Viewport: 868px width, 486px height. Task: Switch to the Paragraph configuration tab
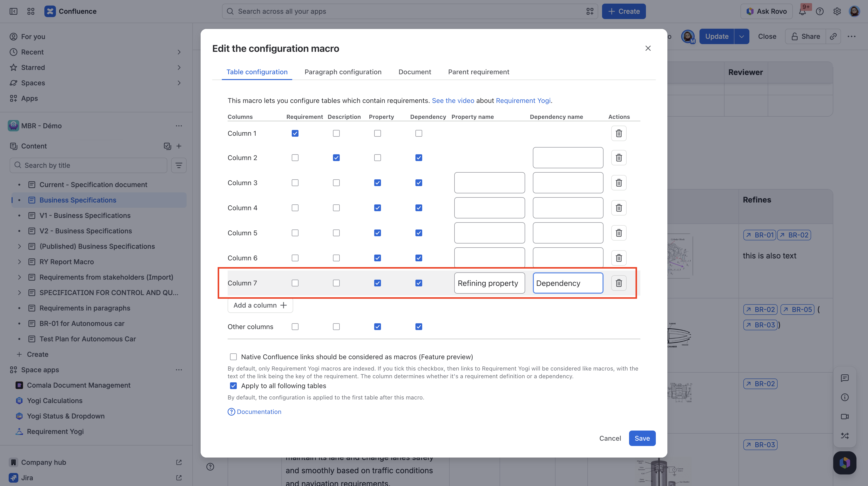coord(343,72)
